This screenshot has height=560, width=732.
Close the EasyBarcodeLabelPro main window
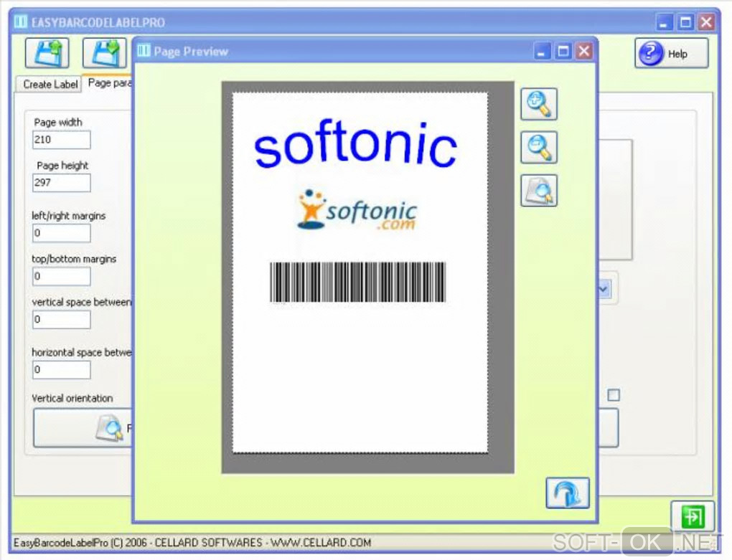click(706, 22)
